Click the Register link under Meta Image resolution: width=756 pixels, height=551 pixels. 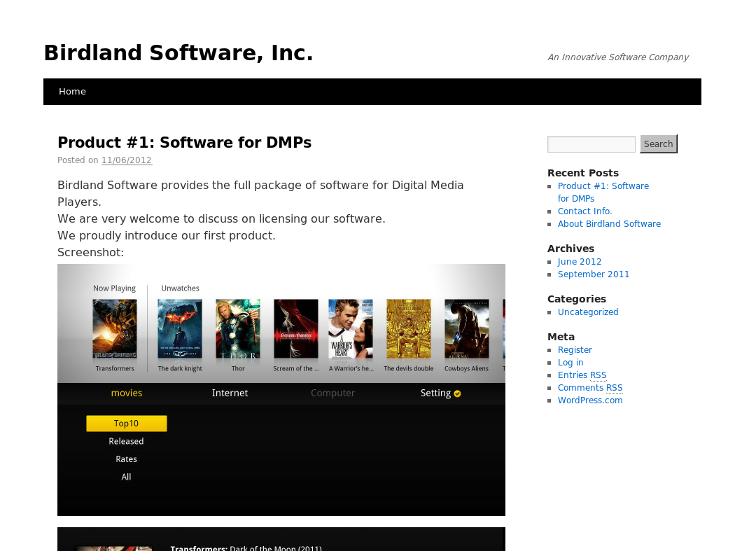pos(575,350)
